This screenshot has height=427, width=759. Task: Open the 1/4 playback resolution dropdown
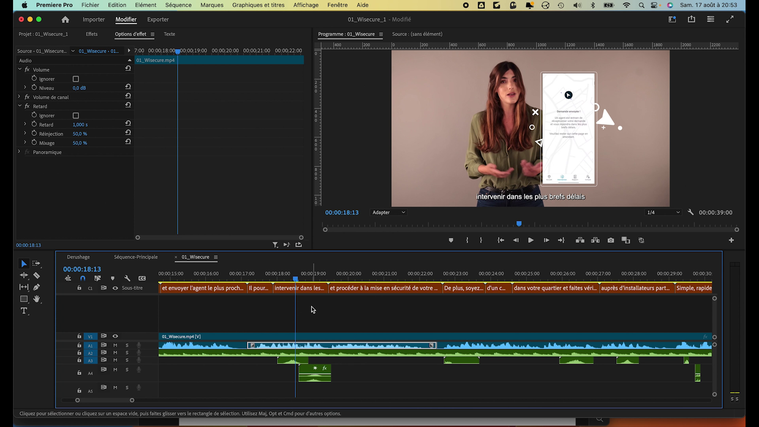662,212
